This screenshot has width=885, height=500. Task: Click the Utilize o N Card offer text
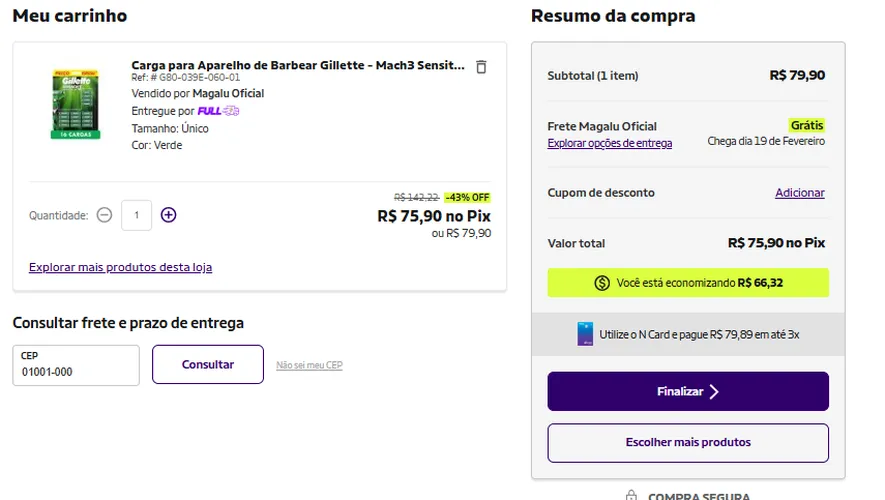[x=699, y=335]
